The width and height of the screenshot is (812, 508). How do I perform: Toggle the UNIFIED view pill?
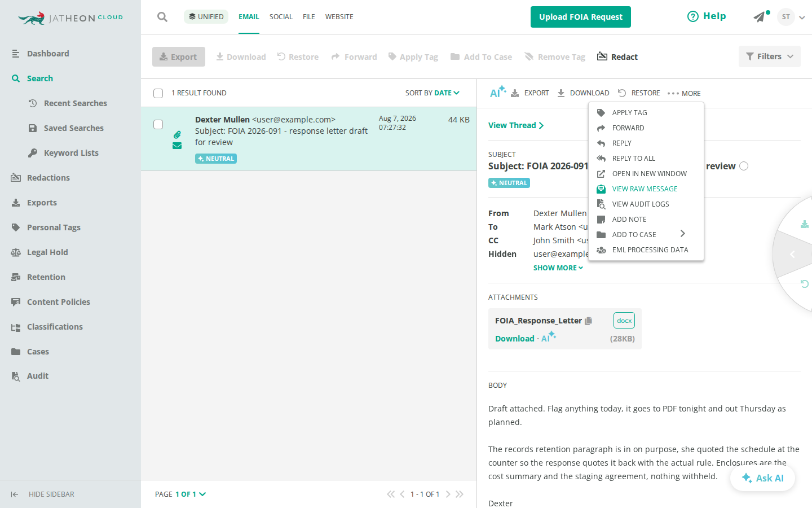pos(206,16)
